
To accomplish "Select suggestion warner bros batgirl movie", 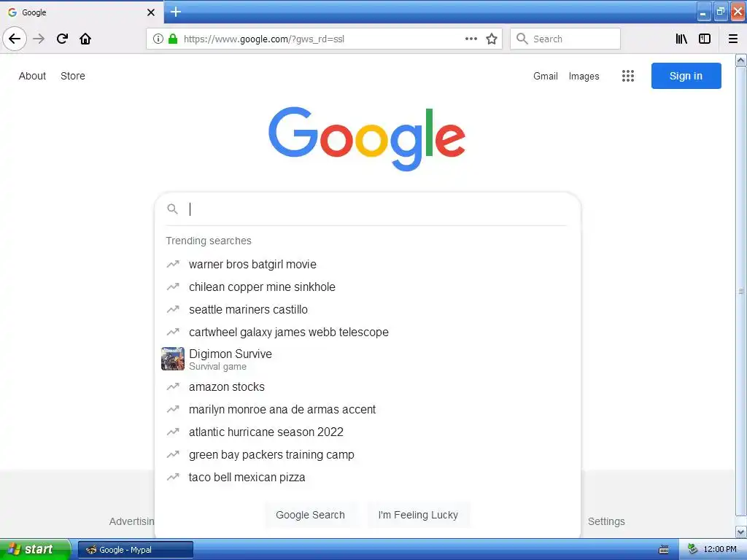I will point(368,264).
